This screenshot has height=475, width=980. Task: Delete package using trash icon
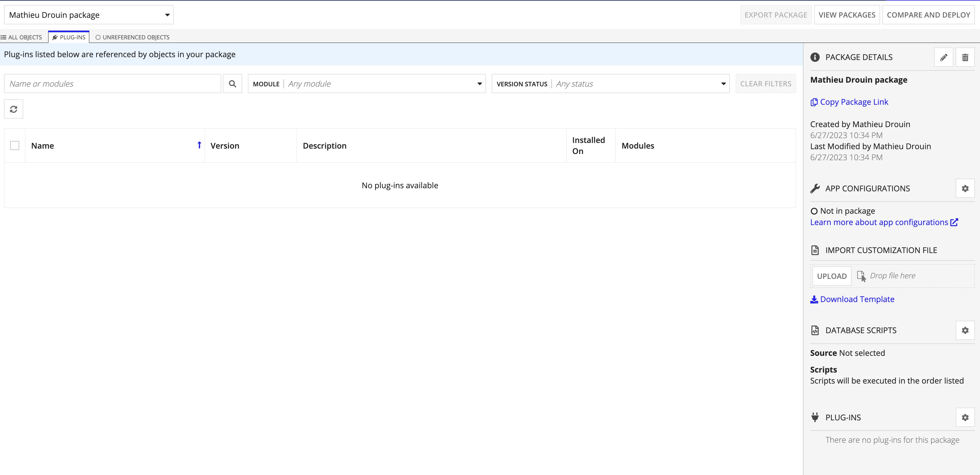click(965, 57)
